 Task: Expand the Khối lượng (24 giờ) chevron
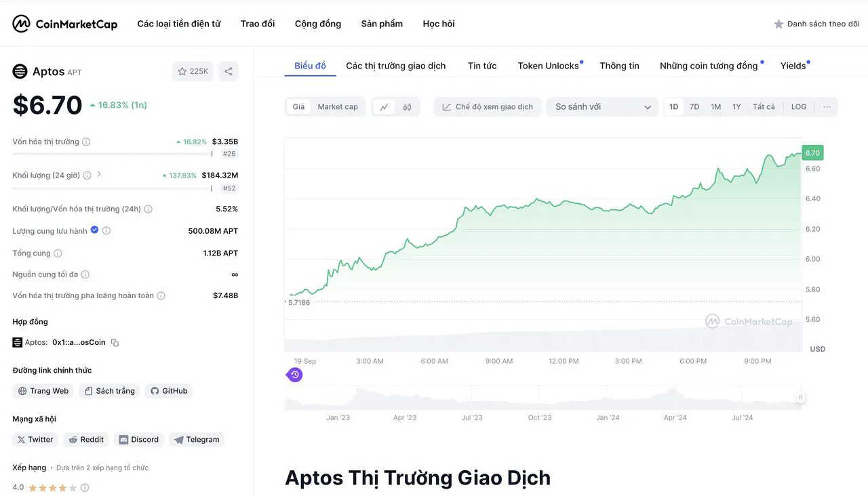(99, 175)
